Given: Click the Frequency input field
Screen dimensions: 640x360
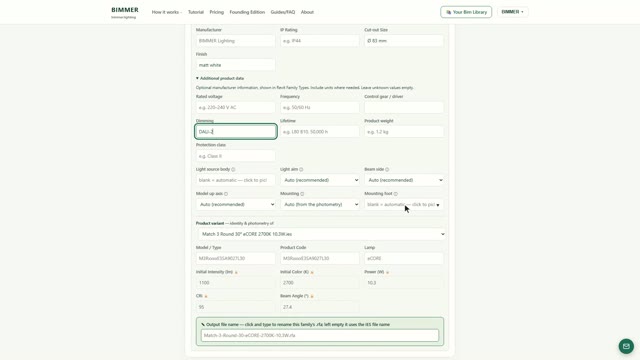Looking at the screenshot, I should (x=320, y=107).
